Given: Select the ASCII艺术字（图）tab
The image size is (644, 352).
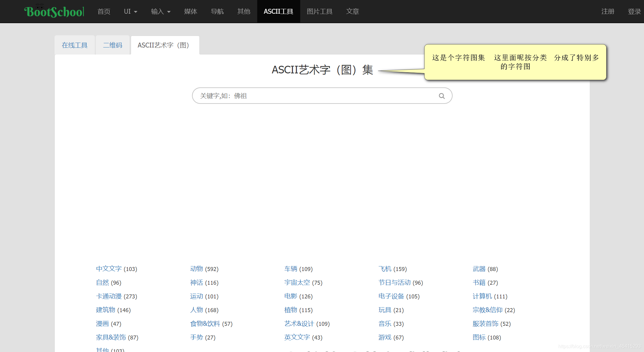Looking at the screenshot, I should (x=165, y=45).
